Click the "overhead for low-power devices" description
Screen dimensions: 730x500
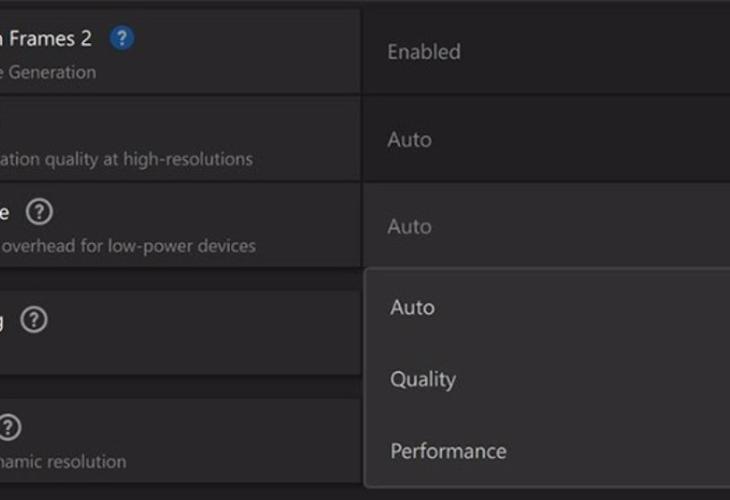coord(128,246)
